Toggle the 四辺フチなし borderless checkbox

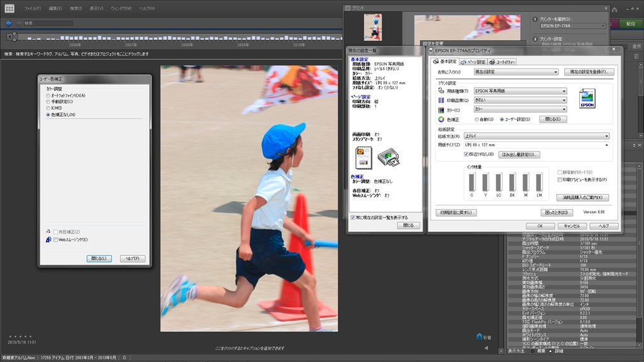[466, 154]
